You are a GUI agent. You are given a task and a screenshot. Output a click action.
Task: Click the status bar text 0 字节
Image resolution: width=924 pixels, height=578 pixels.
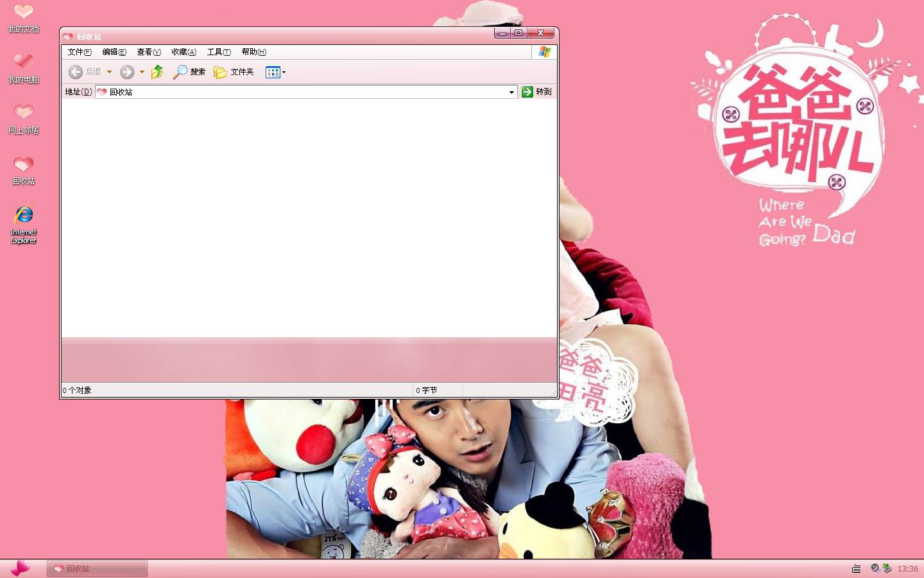(427, 390)
